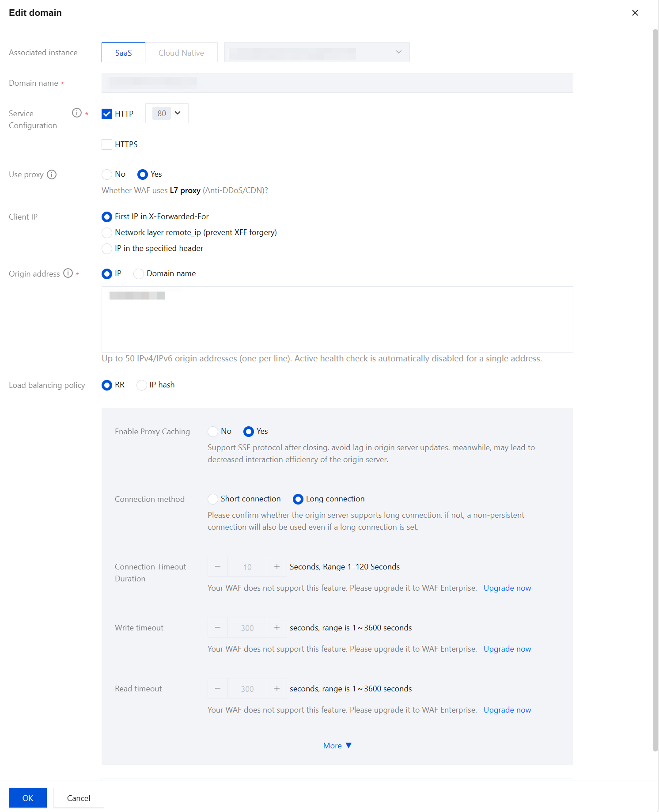The height and width of the screenshot is (812, 659).
Task: Uncheck the HTTP checkbox
Action: [107, 114]
